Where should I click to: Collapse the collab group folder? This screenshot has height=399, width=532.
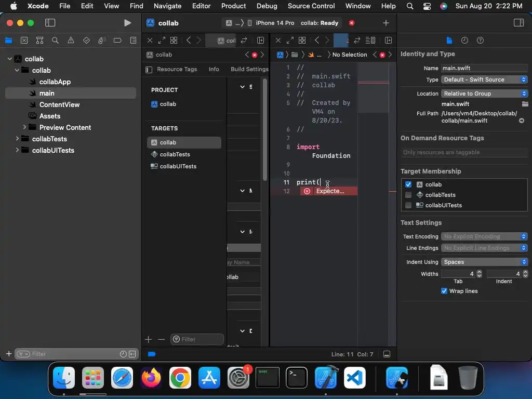pyautogui.click(x=17, y=70)
